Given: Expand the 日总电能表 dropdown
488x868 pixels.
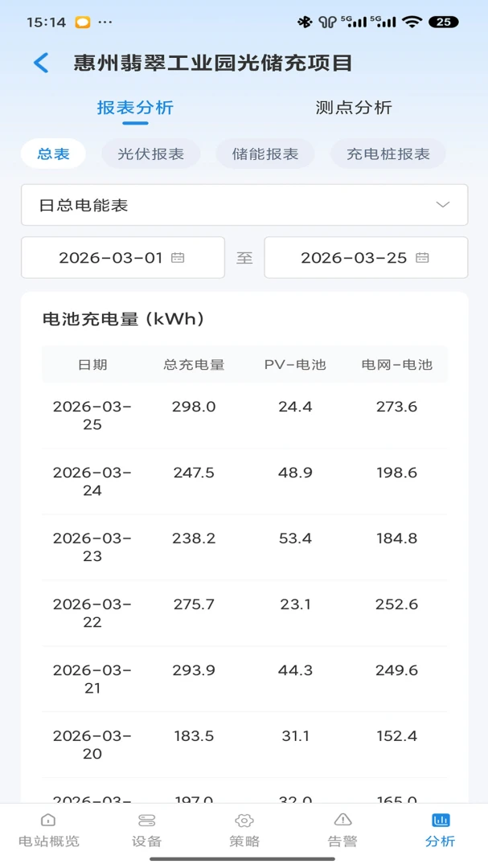Looking at the screenshot, I should click(244, 205).
